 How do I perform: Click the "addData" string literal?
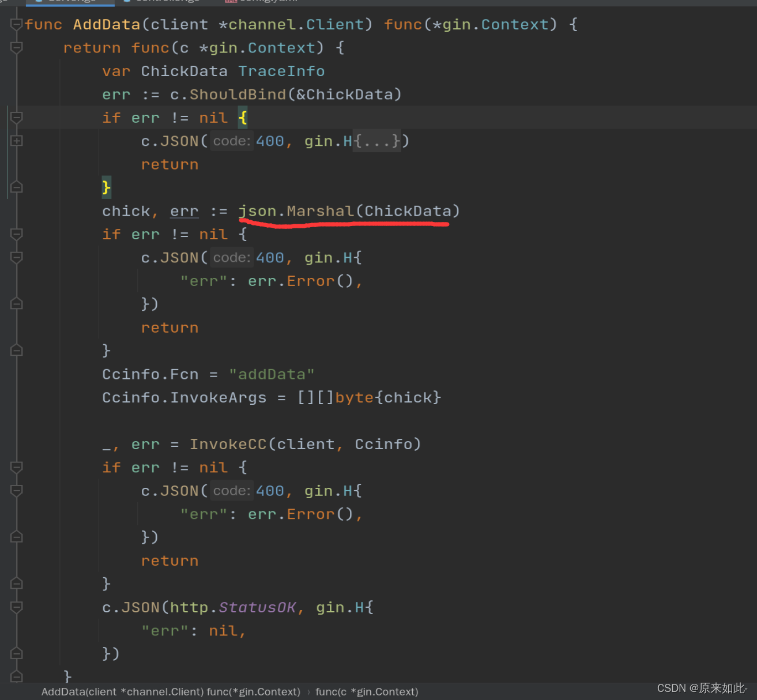(272, 374)
